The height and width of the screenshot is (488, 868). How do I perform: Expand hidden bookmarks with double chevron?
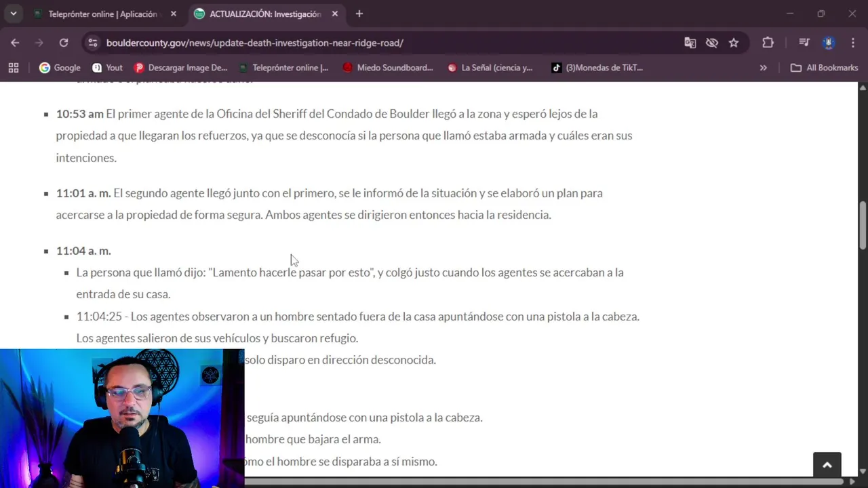point(764,68)
